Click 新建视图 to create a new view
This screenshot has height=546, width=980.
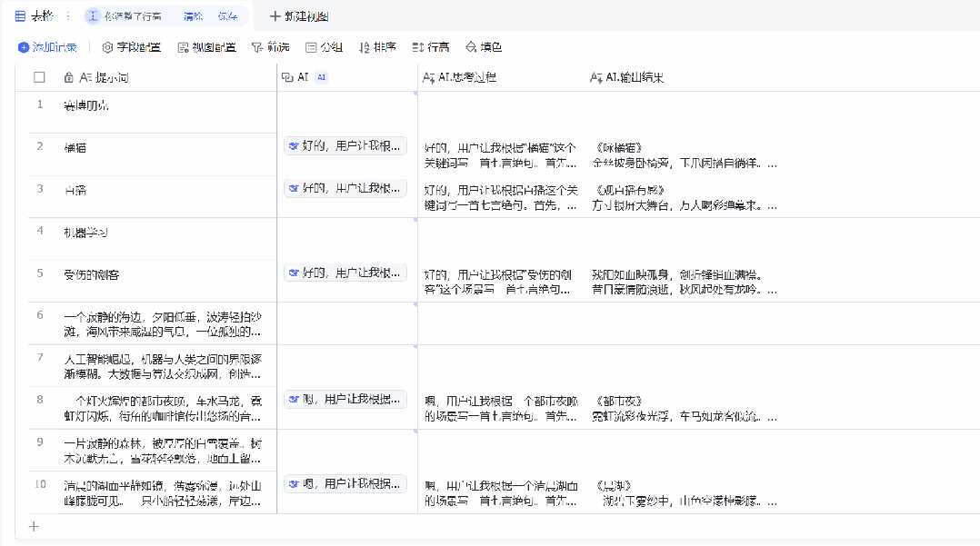click(x=300, y=15)
